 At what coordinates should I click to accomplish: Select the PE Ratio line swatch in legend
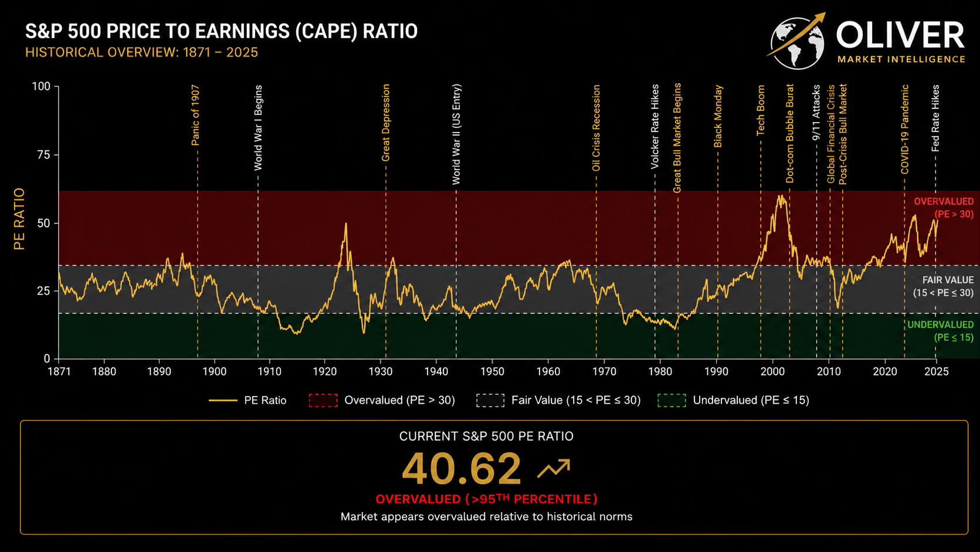pyautogui.click(x=223, y=401)
